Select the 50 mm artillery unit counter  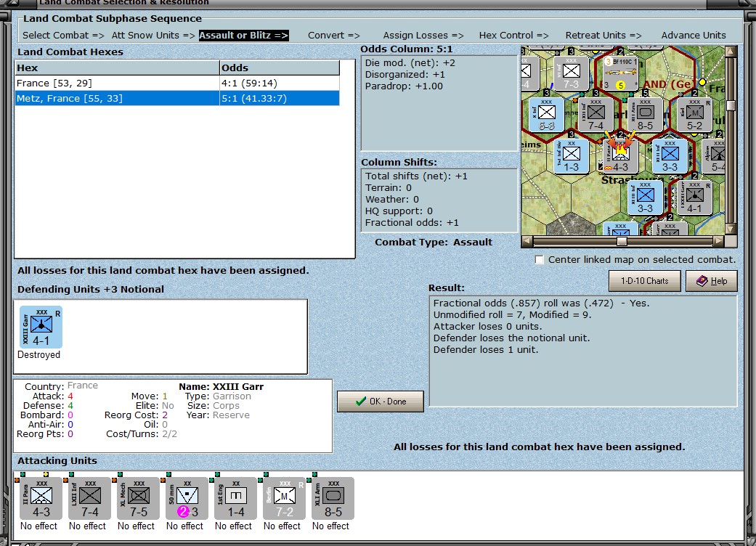(187, 498)
